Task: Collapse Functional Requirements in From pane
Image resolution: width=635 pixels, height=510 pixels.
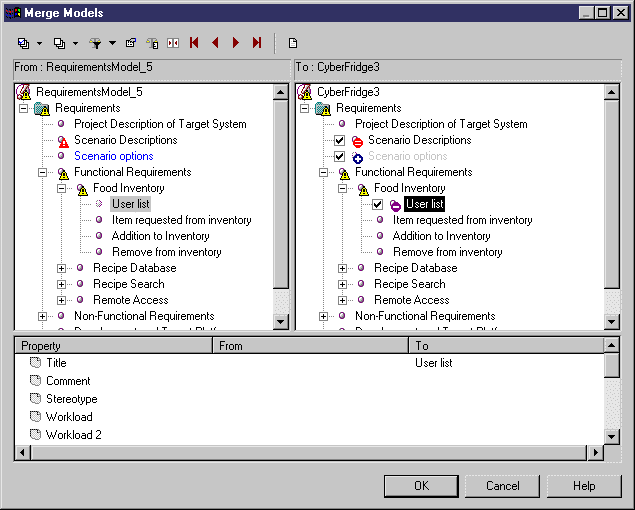Action: click(42, 173)
